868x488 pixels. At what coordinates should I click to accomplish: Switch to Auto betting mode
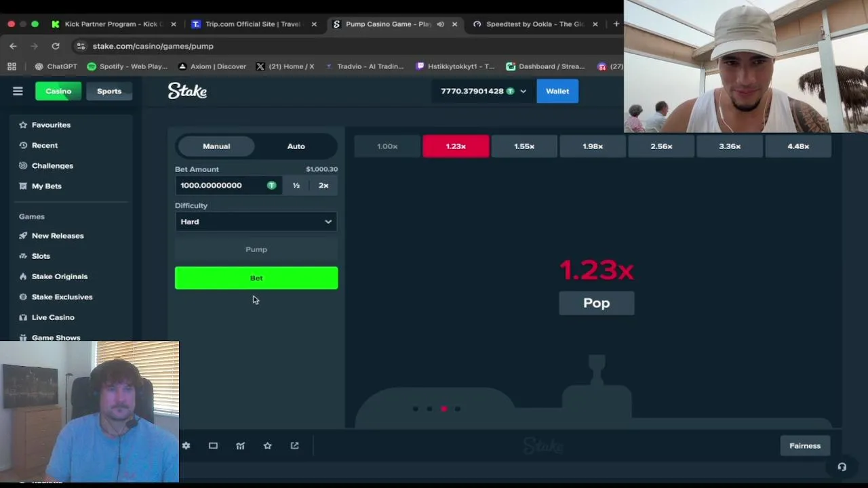click(296, 146)
